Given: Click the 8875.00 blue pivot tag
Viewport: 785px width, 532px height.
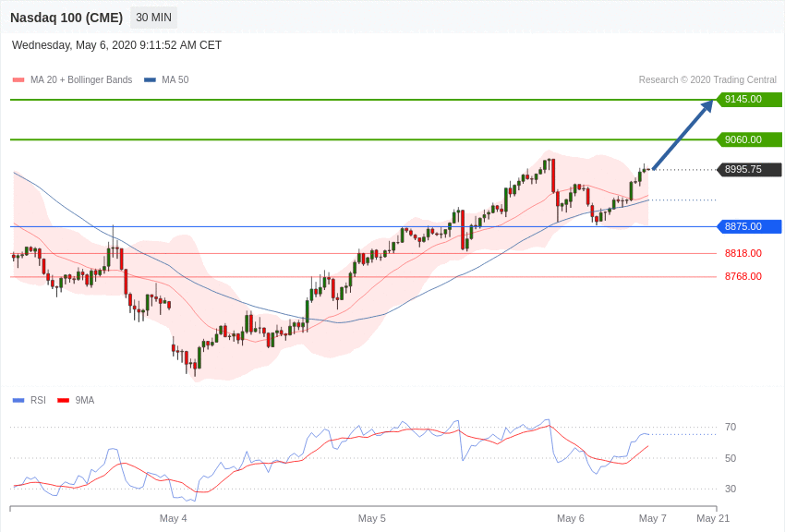Looking at the screenshot, I should pyautogui.click(x=750, y=226).
